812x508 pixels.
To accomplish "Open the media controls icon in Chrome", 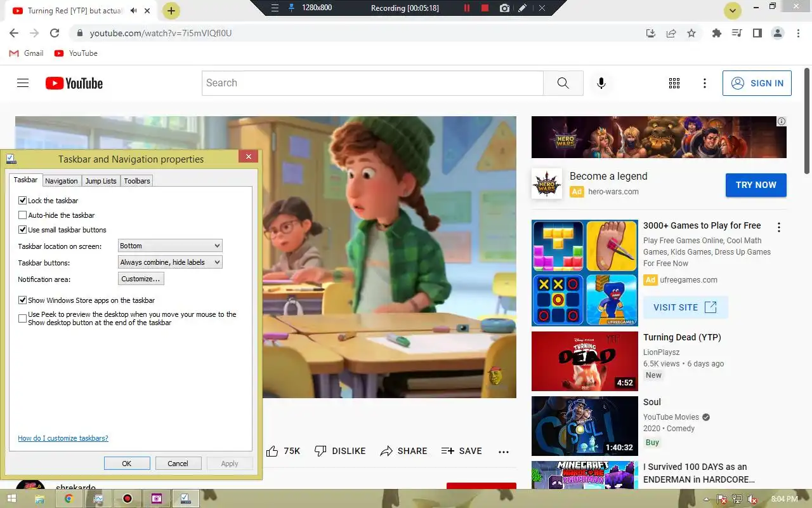I will click(x=737, y=33).
